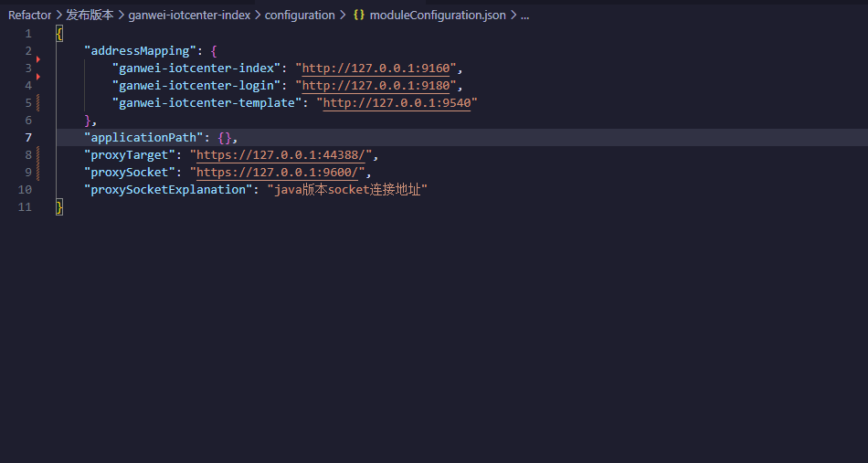Click the "applicationPath" key

[144, 138]
